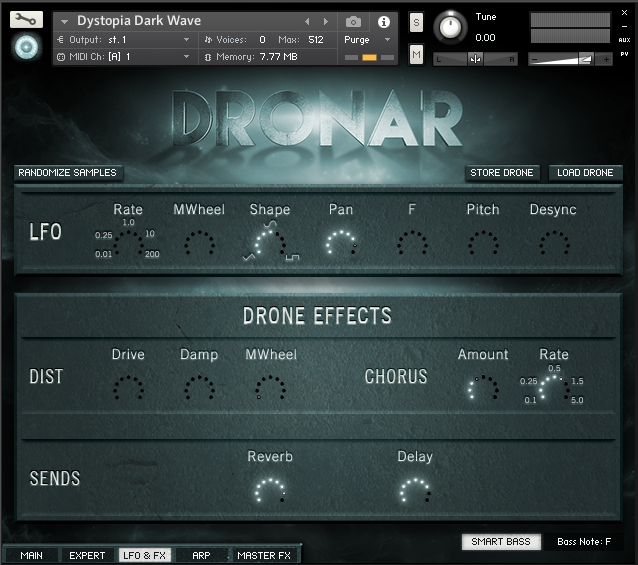Switch to the ARP tab
This screenshot has height=565, width=638.
[201, 555]
